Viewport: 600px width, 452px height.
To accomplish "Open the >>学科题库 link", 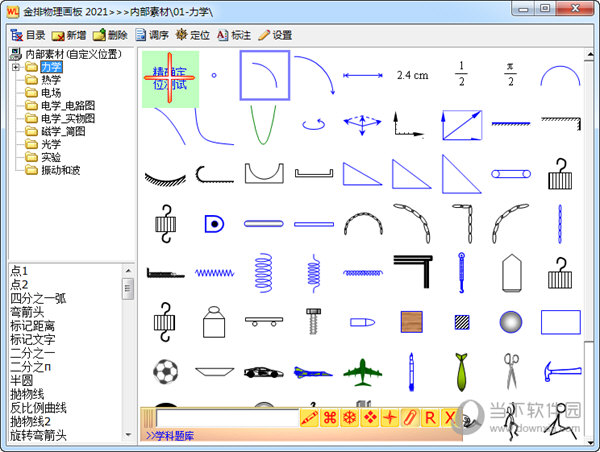I will [170, 436].
